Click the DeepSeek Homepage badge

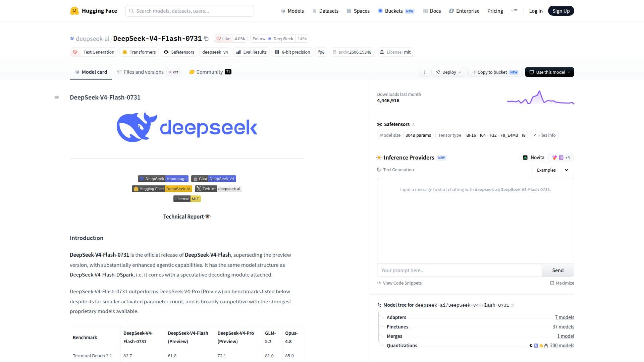point(163,179)
